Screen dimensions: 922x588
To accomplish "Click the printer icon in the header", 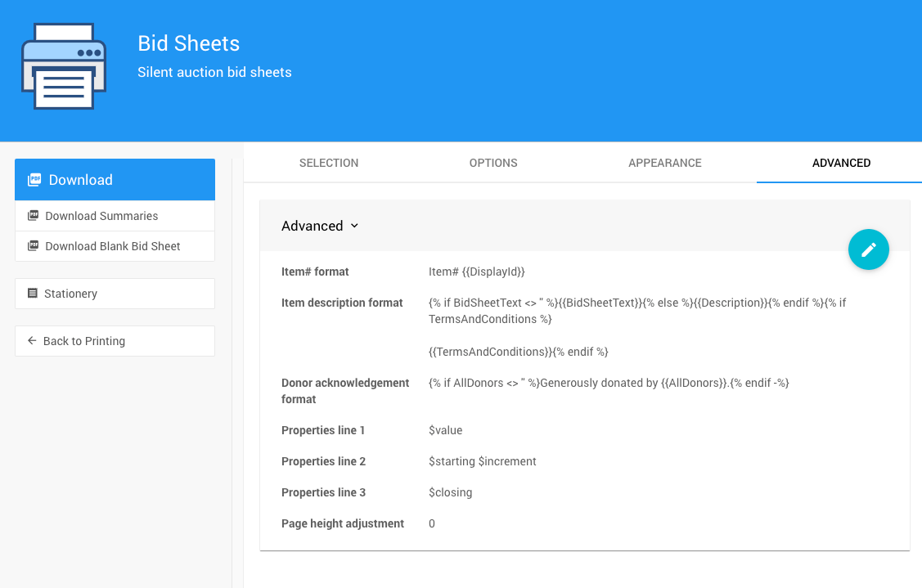I will tap(64, 66).
